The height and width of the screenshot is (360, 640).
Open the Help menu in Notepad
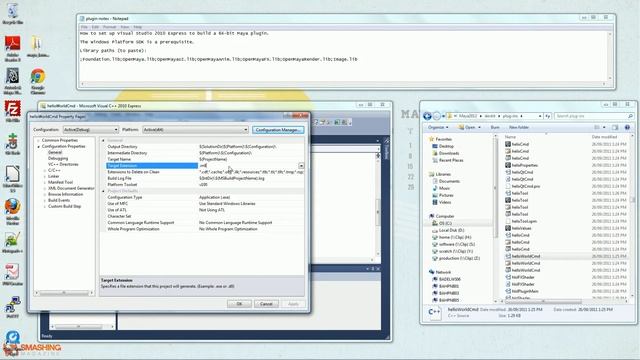(x=138, y=27)
